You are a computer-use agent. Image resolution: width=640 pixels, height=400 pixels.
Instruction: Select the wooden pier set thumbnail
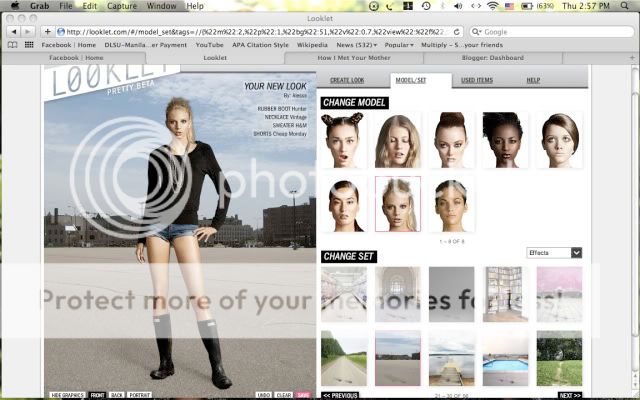pos(451,358)
